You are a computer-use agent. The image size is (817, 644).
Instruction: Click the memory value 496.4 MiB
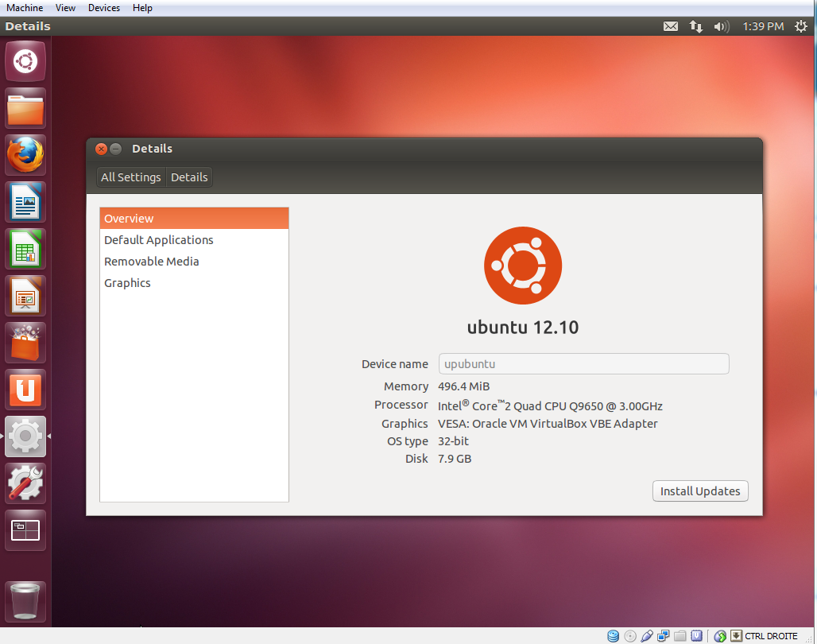463,386
